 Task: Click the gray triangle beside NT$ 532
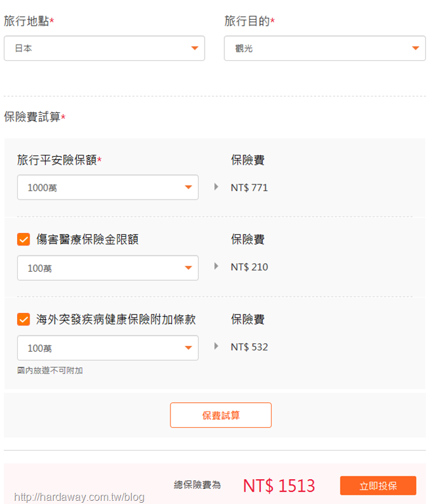216,346
